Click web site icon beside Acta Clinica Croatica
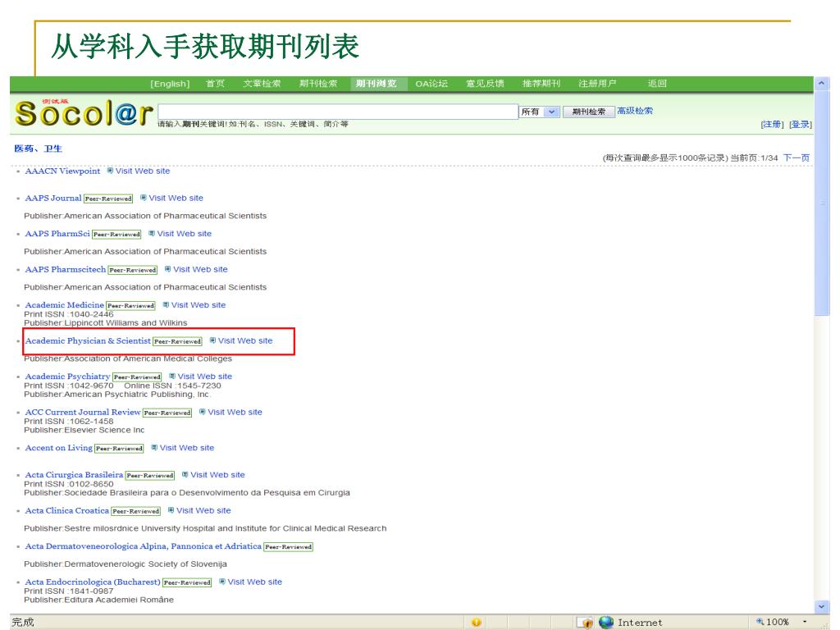This screenshot has height=630, width=840. [171, 510]
